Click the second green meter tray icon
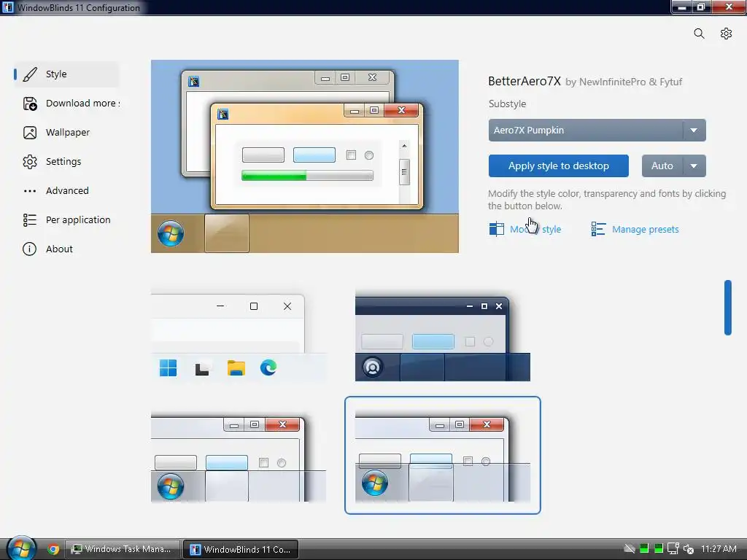Viewport: 747px width, 560px height. 659,548
